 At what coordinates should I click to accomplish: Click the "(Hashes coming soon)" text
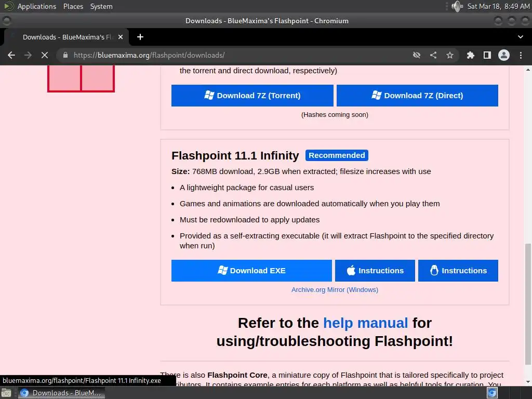coord(335,115)
